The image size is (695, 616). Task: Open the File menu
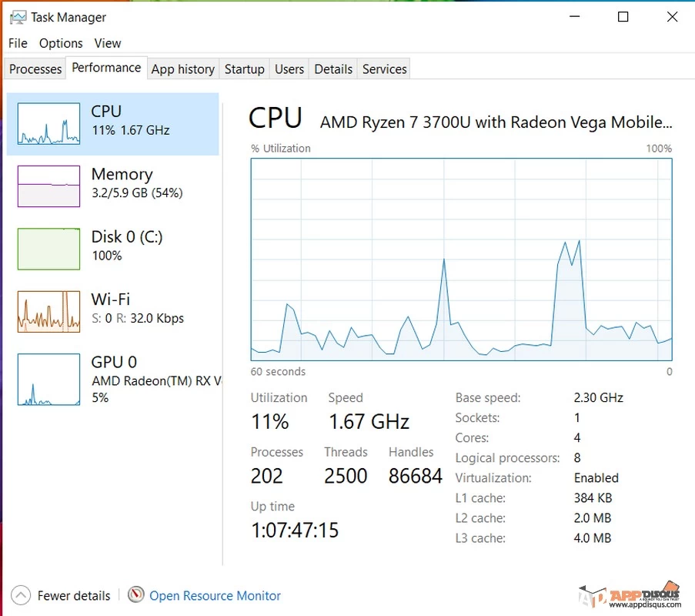point(18,43)
